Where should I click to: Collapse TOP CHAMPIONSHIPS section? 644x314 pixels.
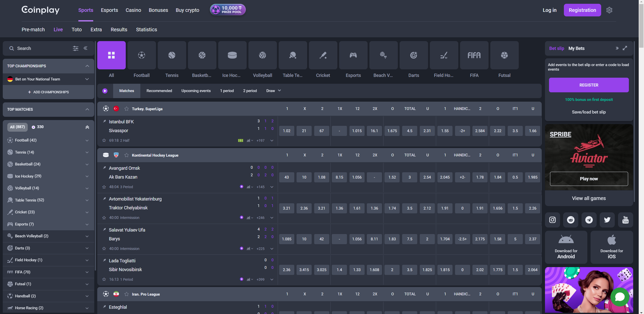click(x=87, y=66)
